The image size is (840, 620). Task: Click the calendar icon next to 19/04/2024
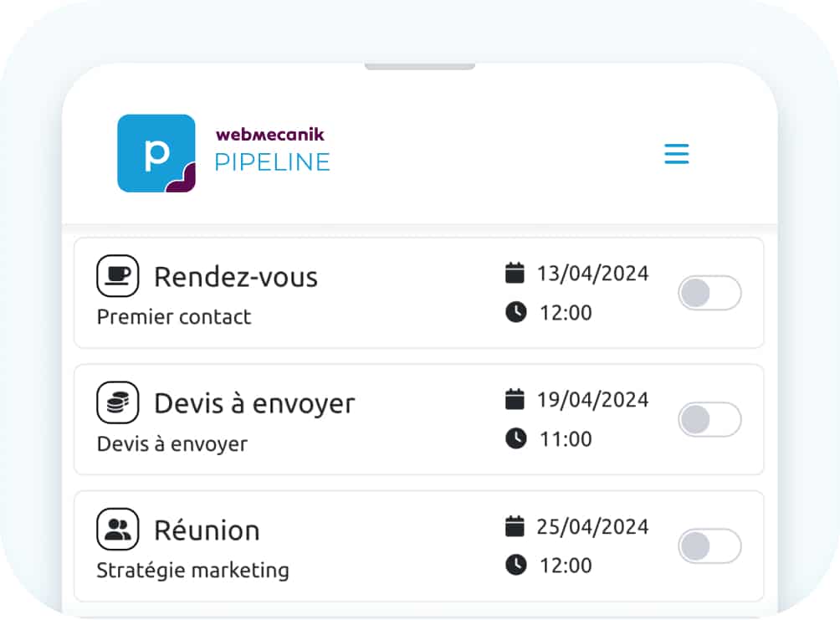coord(515,399)
